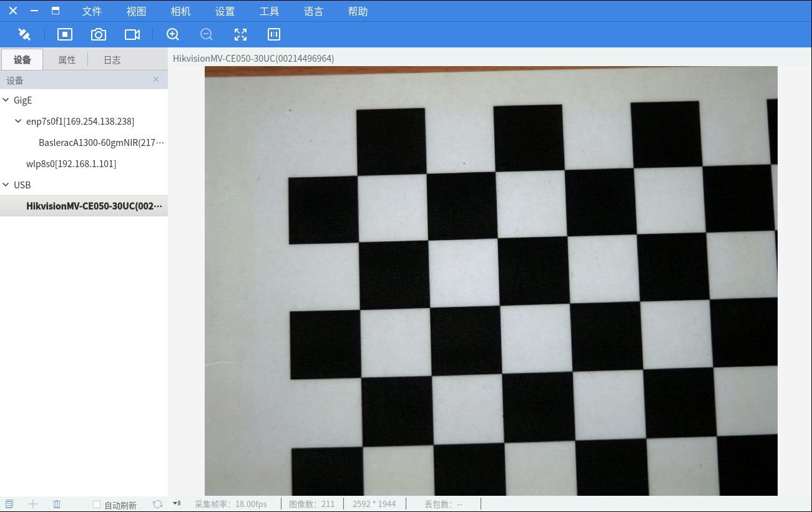Screen dimensions: 812x512
Task: Show the image at 1:1 actual size
Action: (x=274, y=34)
